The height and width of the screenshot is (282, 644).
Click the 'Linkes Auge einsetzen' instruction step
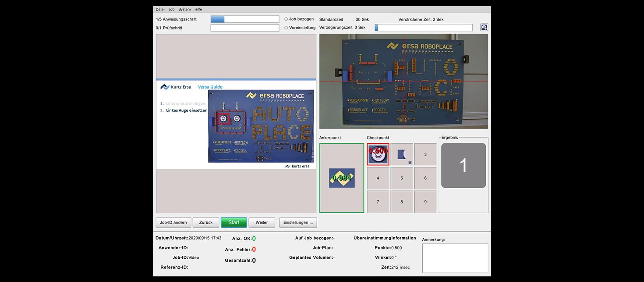point(187,111)
